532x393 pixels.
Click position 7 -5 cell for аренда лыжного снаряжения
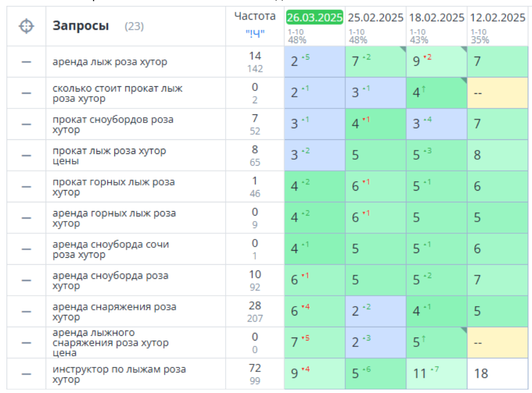click(x=314, y=342)
